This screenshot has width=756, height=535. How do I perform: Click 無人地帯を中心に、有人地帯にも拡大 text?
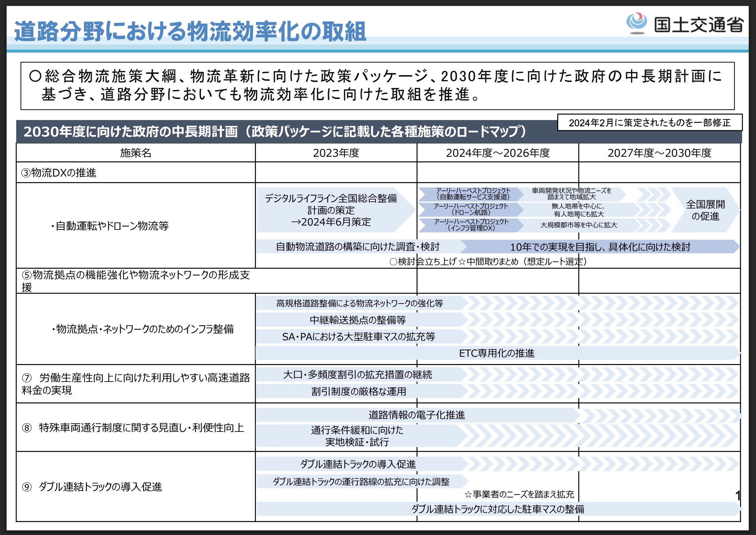click(579, 210)
